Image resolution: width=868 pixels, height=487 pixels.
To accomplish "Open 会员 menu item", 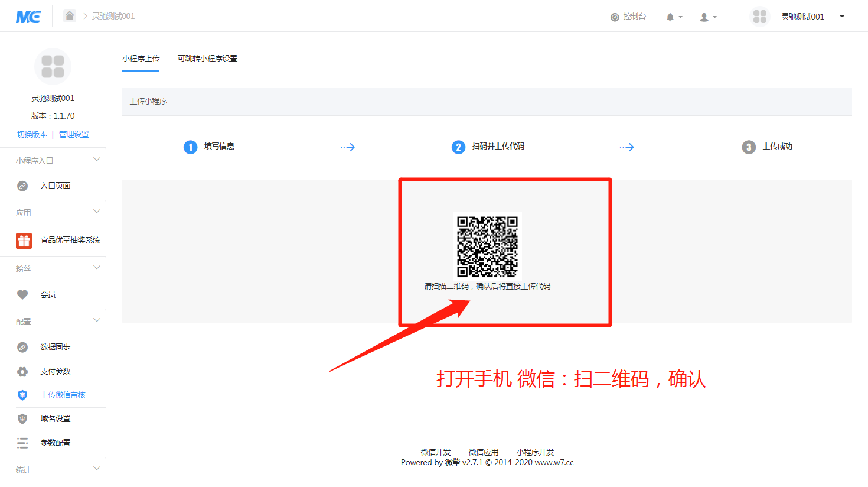I will (x=48, y=294).
